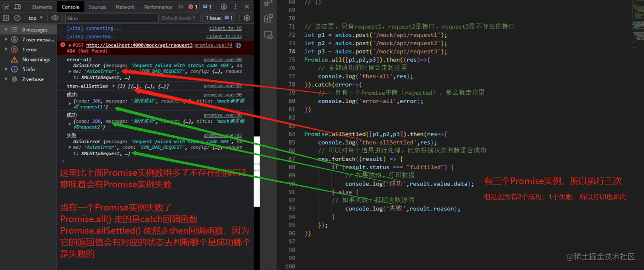Activate the inspect element picker icon

pos(6,7)
